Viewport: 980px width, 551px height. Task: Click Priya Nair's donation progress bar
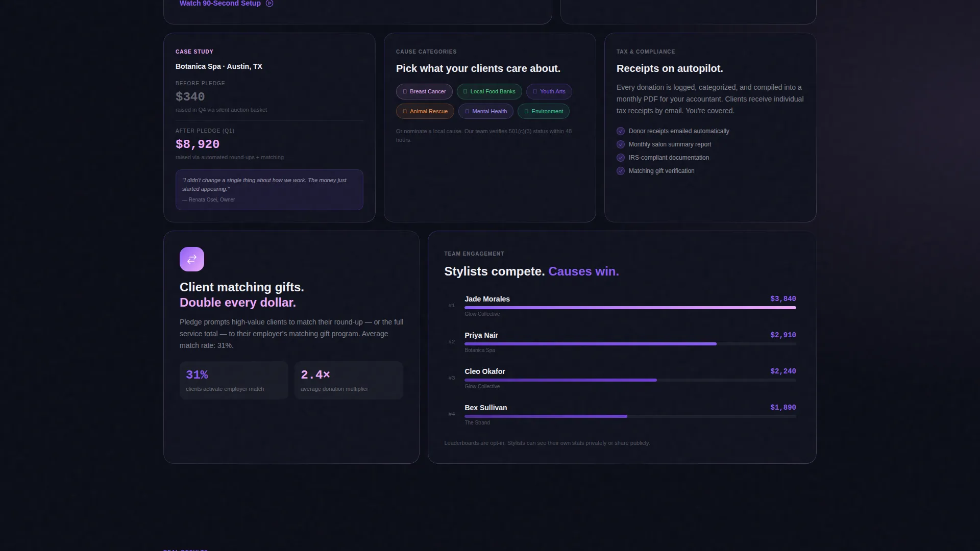pyautogui.click(x=630, y=344)
